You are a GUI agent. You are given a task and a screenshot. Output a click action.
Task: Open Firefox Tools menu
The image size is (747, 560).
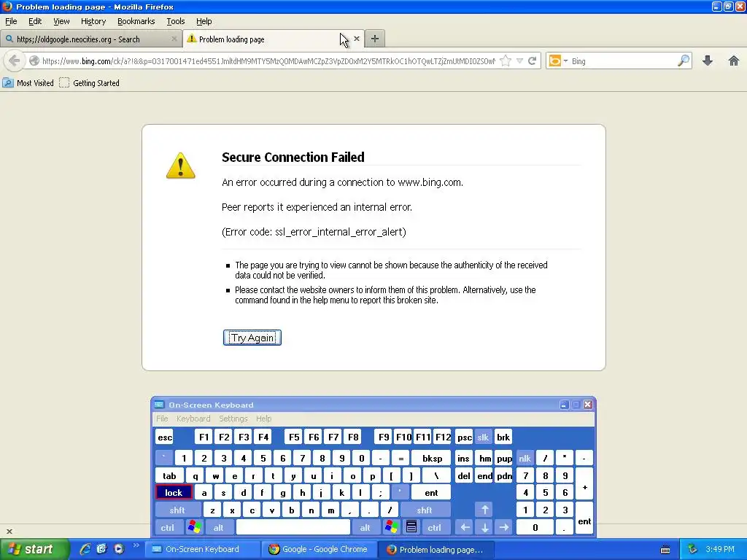pos(175,21)
